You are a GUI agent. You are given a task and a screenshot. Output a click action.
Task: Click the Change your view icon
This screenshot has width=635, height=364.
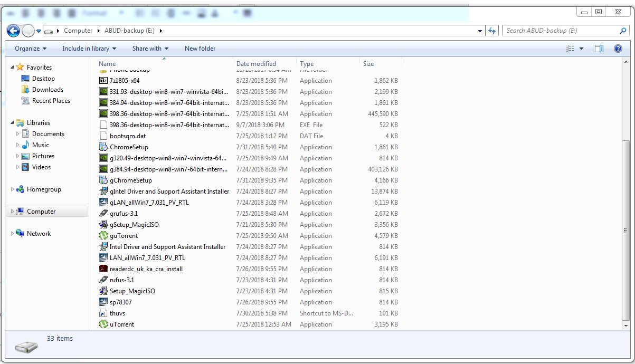pyautogui.click(x=570, y=49)
